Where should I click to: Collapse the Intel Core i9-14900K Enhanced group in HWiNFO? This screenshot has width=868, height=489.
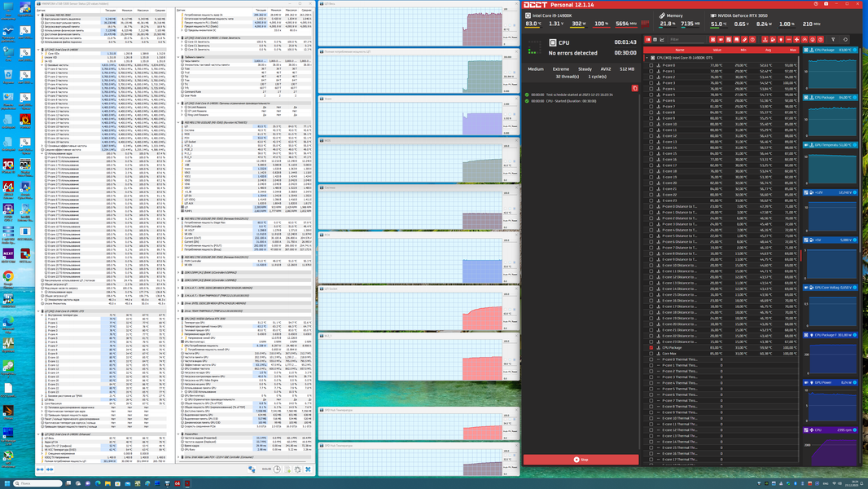point(38,434)
